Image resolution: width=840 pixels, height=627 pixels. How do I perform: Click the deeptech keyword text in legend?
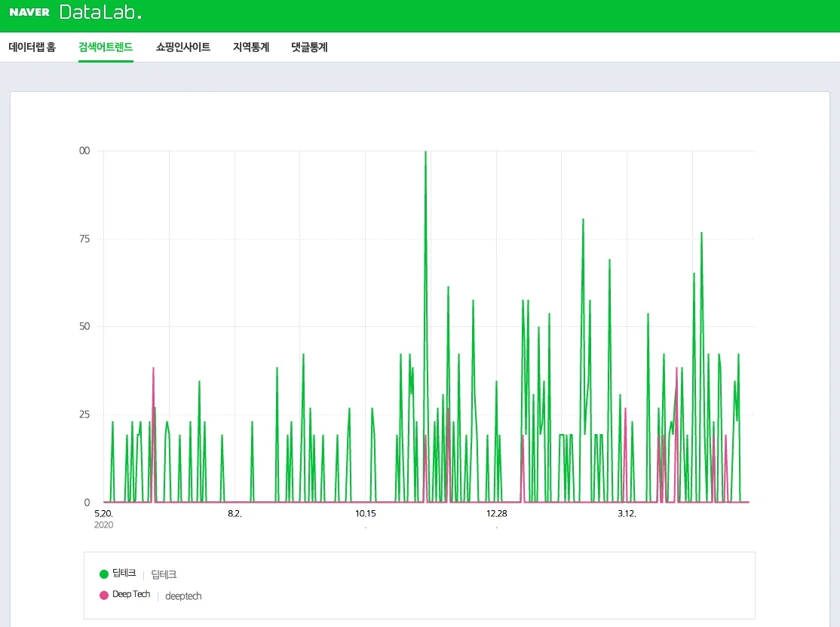coord(183,596)
